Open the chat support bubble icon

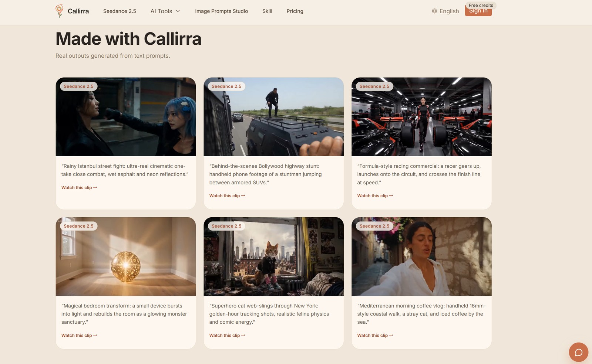coord(578,352)
